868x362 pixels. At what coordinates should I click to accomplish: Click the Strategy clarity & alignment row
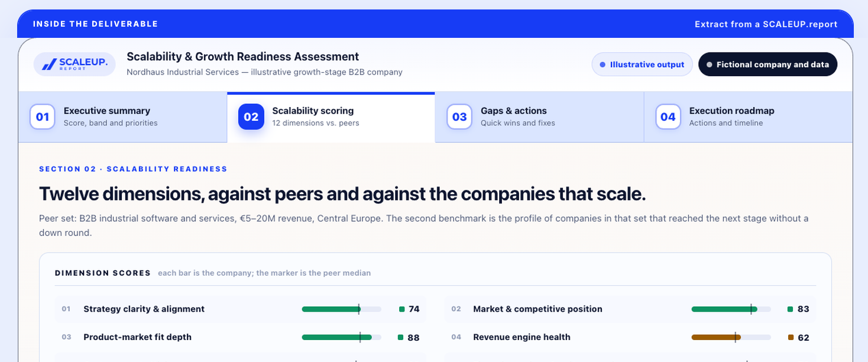coord(241,309)
